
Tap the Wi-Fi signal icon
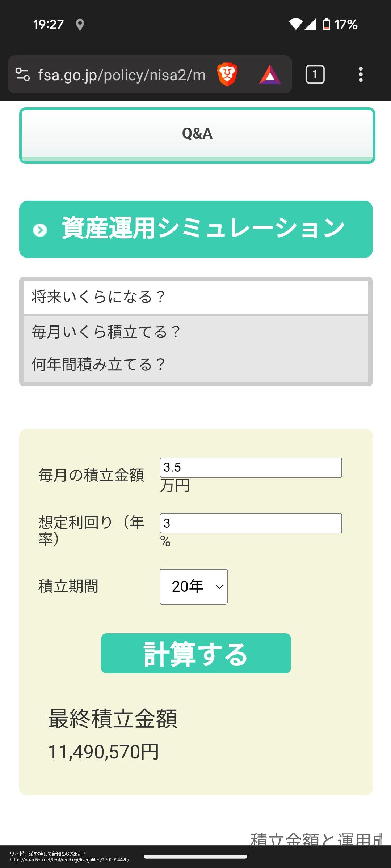tap(295, 24)
